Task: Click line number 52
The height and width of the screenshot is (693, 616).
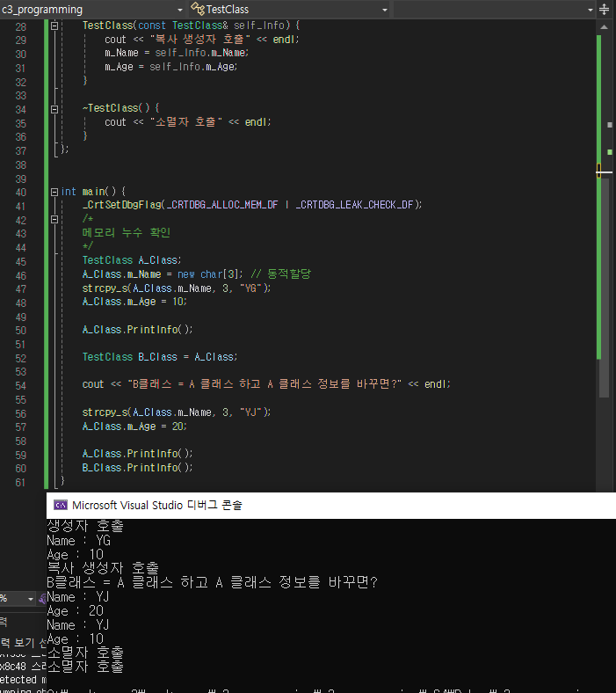Action: (21, 359)
